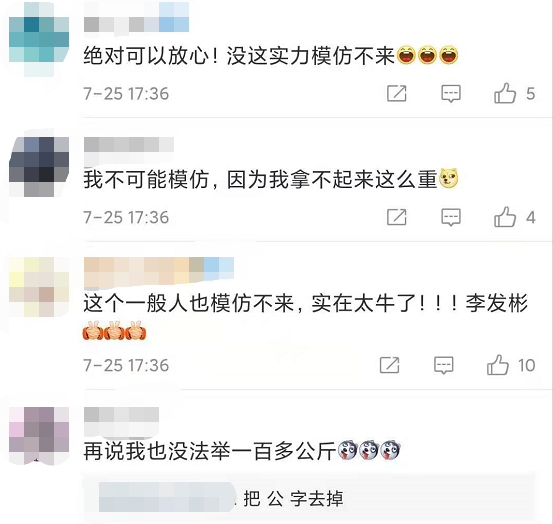The height and width of the screenshot is (524, 553).
Task: Open the first commenter's username
Action: coord(136,19)
